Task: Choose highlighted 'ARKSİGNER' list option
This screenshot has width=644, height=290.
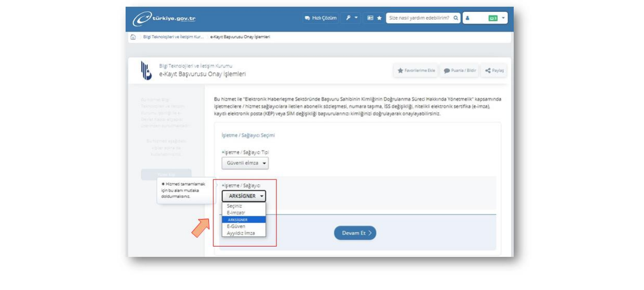Action: 244,219
